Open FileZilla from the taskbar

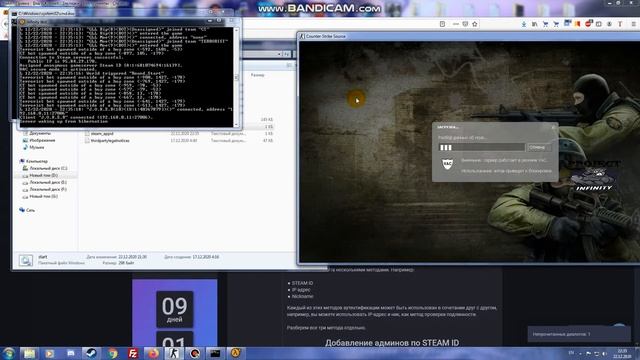point(133,353)
